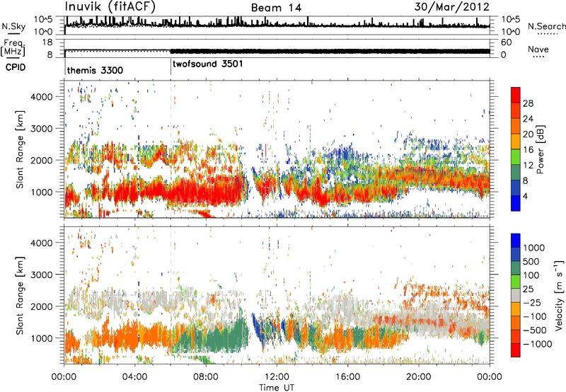Click the 'N.Search' legend label
The height and width of the screenshot is (392, 566).
(546, 26)
